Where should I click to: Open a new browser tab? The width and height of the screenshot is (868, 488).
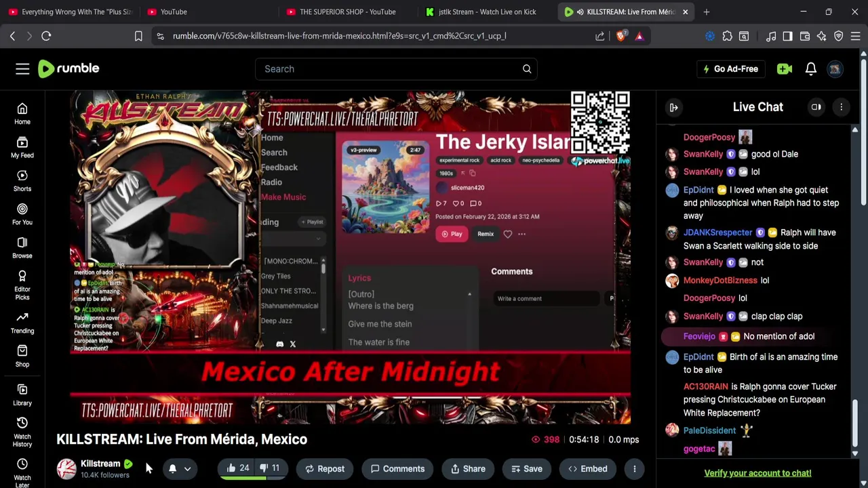[707, 12]
